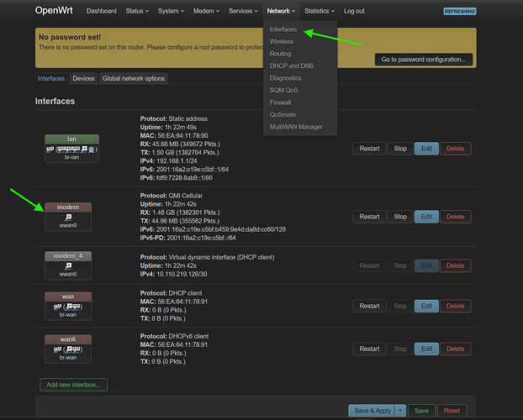Expand the Statistics dropdown menu

pyautogui.click(x=320, y=11)
